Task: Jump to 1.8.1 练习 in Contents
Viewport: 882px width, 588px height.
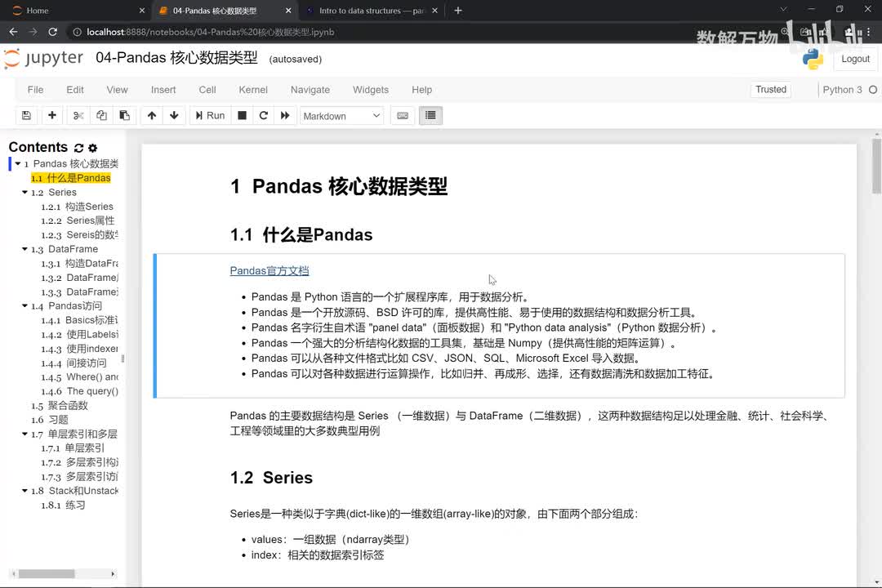Action: tap(63, 506)
